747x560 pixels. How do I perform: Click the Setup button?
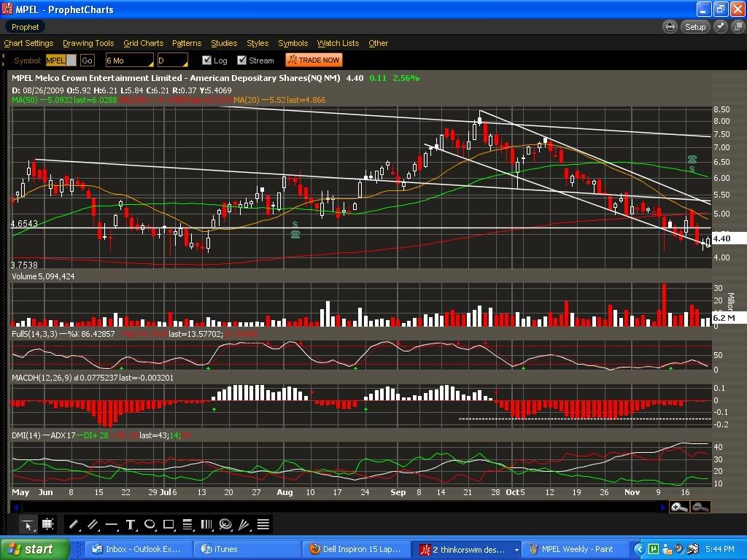point(695,27)
